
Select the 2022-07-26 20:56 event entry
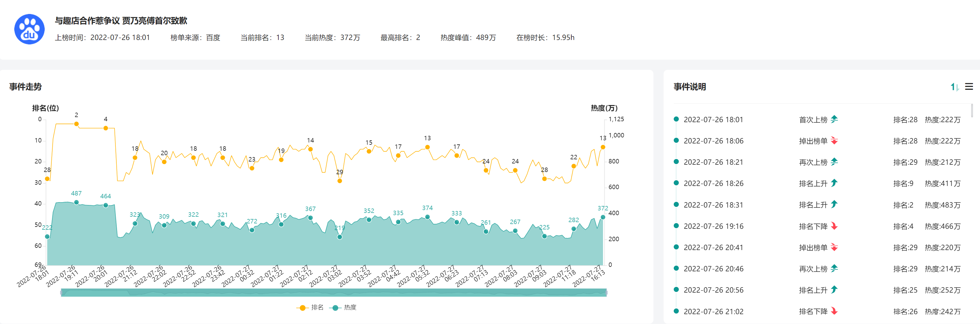pos(713,290)
